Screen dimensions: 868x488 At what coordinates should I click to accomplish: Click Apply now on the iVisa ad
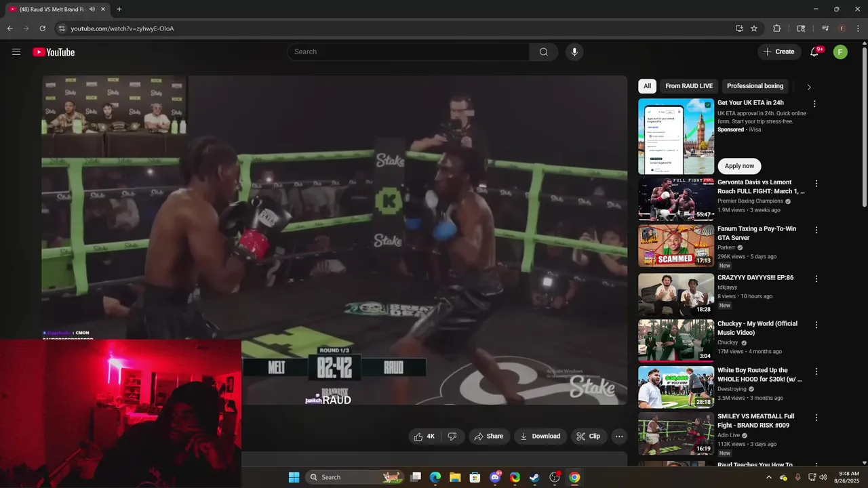point(739,166)
